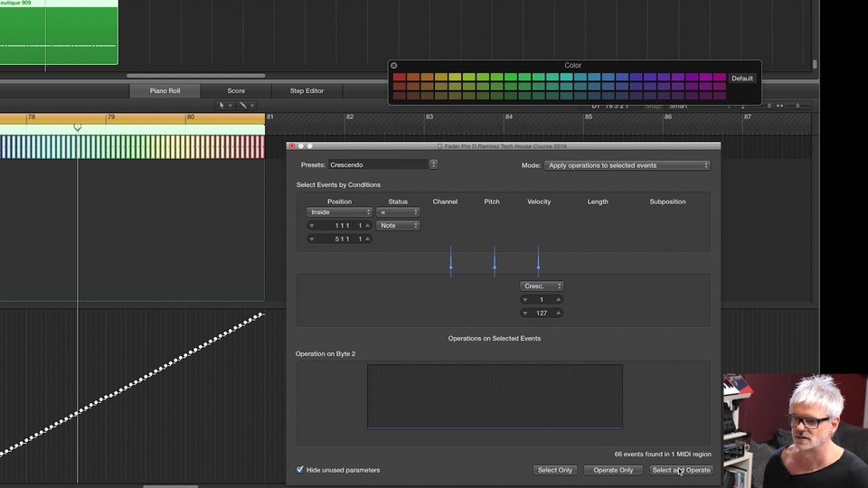Increase the 5 1 1 1 position value

pyautogui.click(x=367, y=239)
